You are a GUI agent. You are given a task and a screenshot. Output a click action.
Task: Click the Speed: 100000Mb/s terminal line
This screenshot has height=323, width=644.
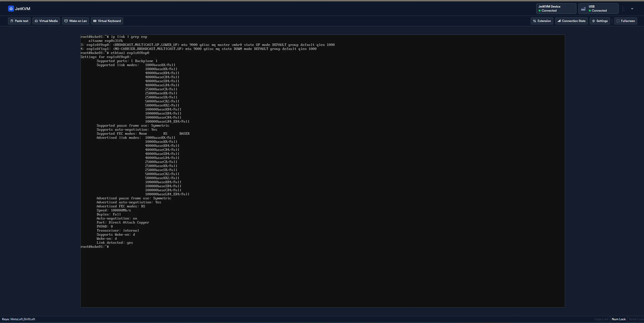[114, 210]
